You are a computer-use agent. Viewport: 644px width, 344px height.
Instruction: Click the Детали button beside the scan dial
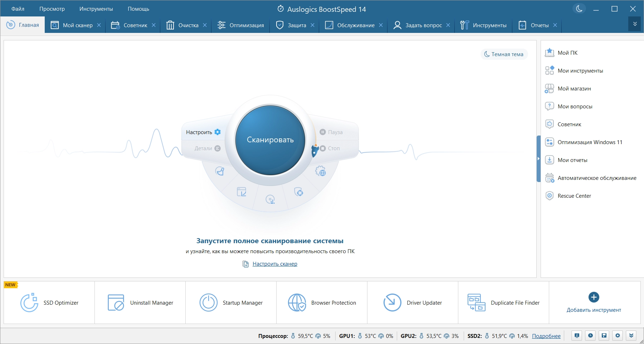click(208, 148)
